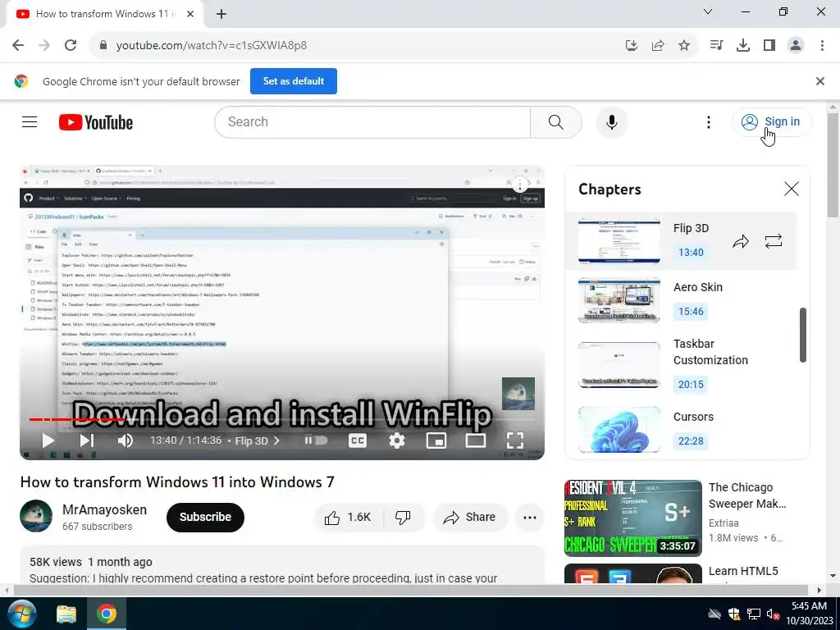
Task: Turn on closed captions
Action: tap(358, 441)
